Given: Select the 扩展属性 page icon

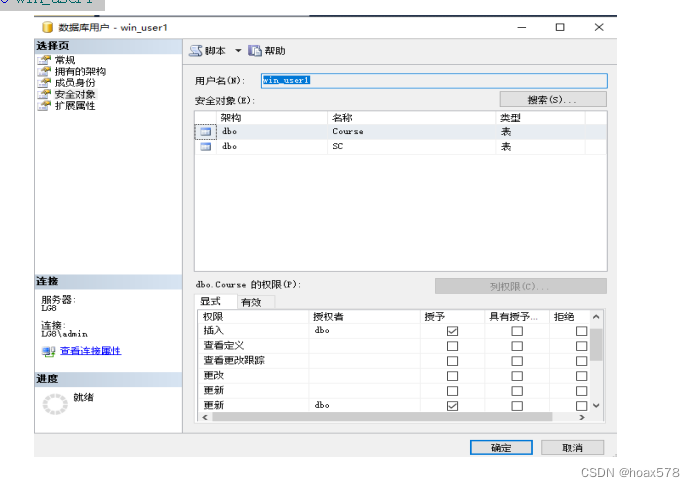Looking at the screenshot, I should point(44,106).
